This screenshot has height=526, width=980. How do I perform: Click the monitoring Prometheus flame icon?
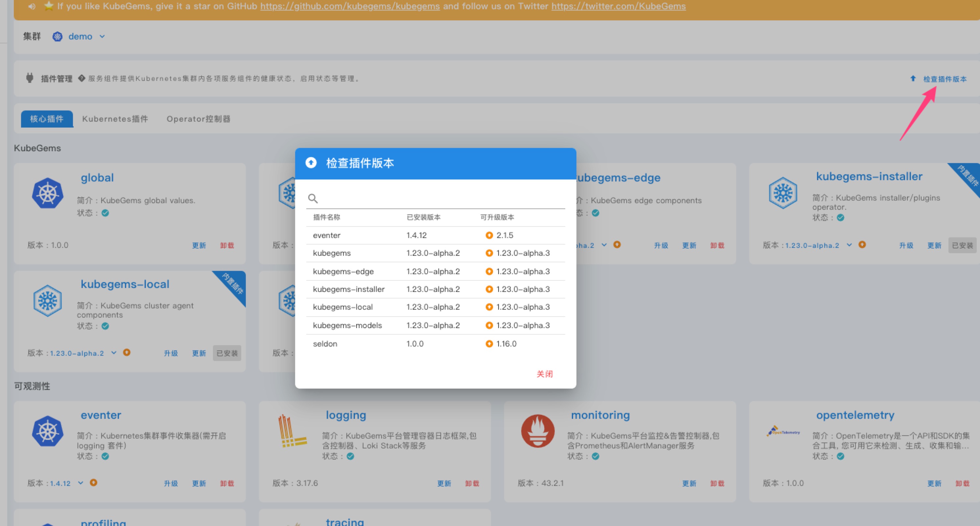(x=538, y=431)
